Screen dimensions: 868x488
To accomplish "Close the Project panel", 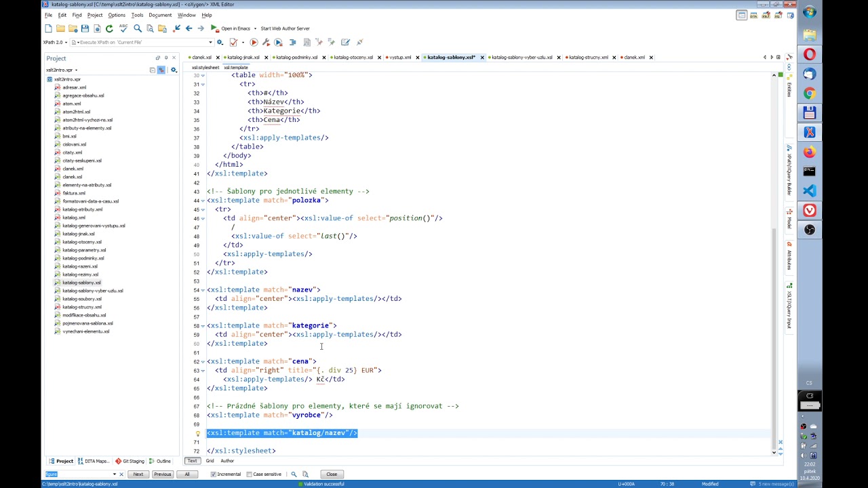I will 174,58.
